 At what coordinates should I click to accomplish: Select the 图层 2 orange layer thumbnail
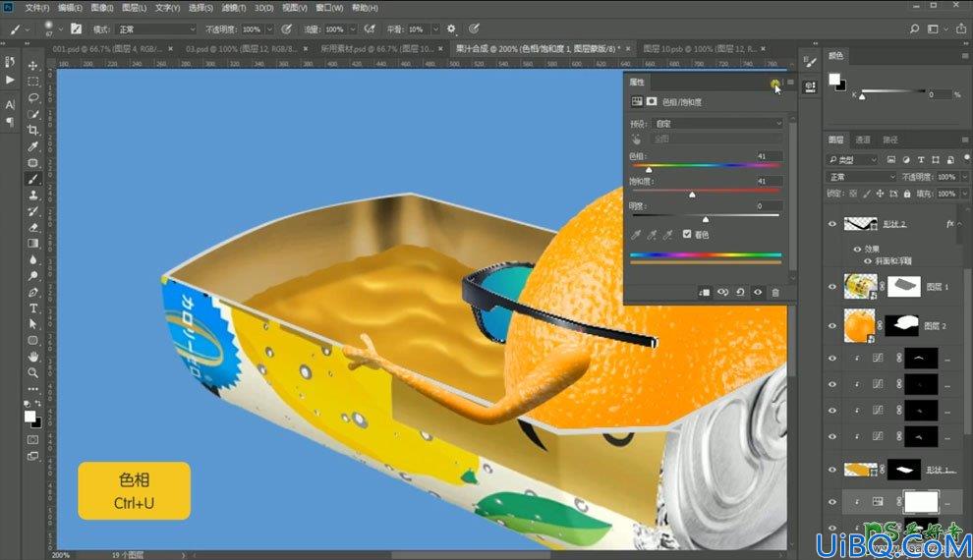tap(859, 325)
